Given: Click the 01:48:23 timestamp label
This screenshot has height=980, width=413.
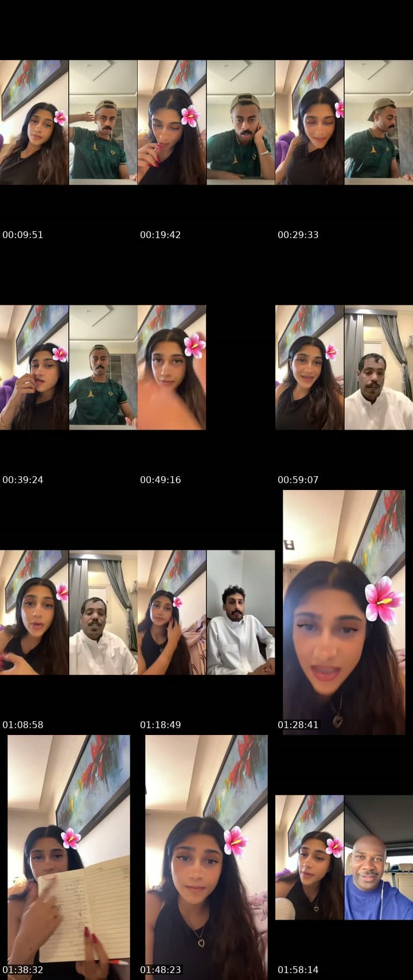Looking at the screenshot, I should coord(161,970).
